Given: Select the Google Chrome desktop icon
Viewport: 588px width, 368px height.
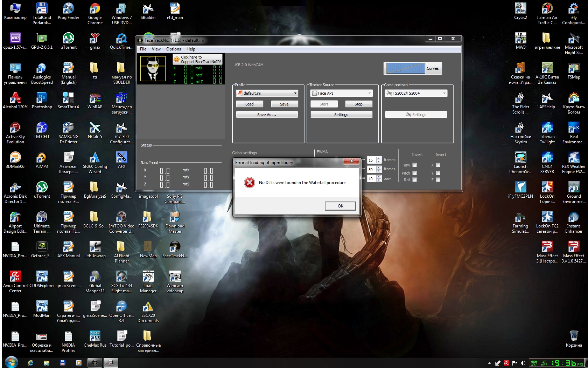Looking at the screenshot, I should tap(95, 14).
